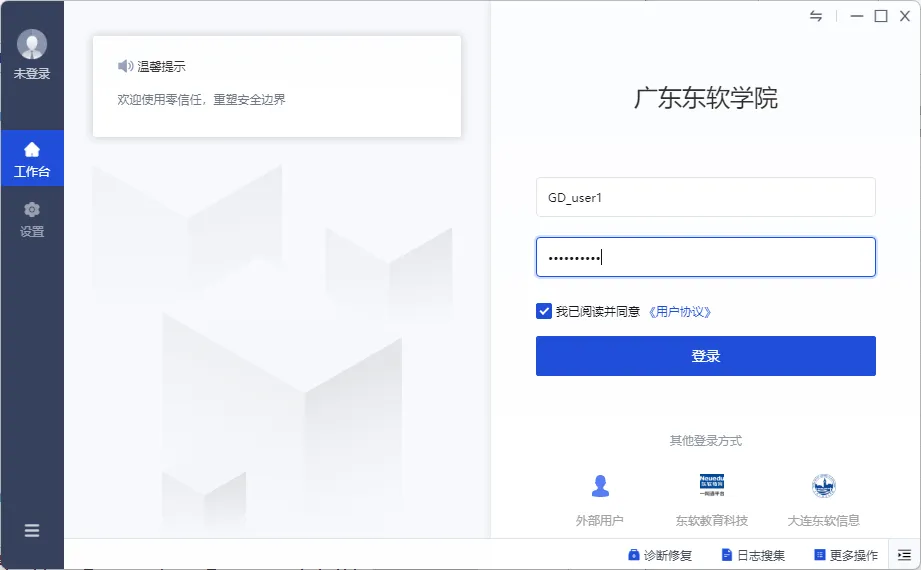Viewport: 921px width, 570px height.
Task: Open 日志搜集 in the bottom bar
Action: (x=753, y=555)
